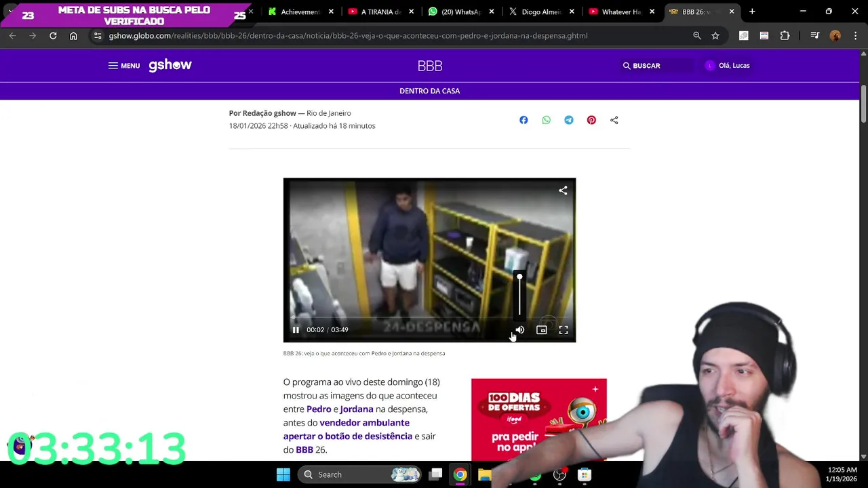
Task: Open Chrome three-dot menu
Action: coord(854,36)
